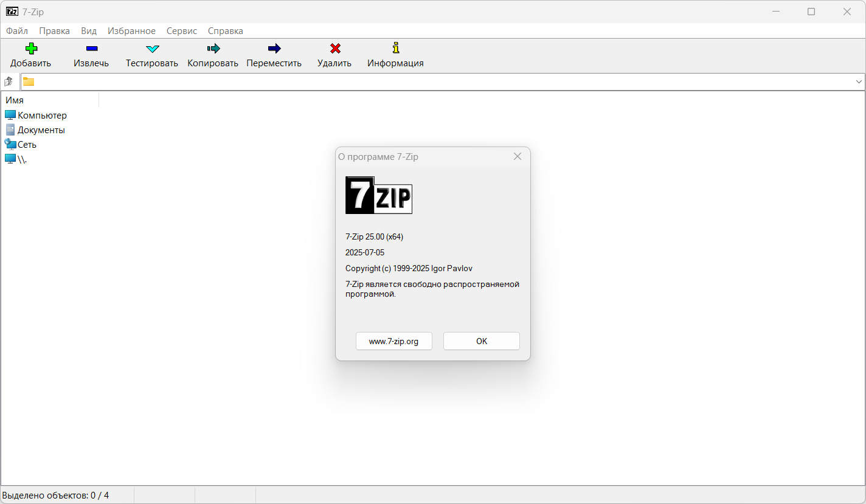
Task: Select the Документы entry in the file list
Action: (35, 130)
